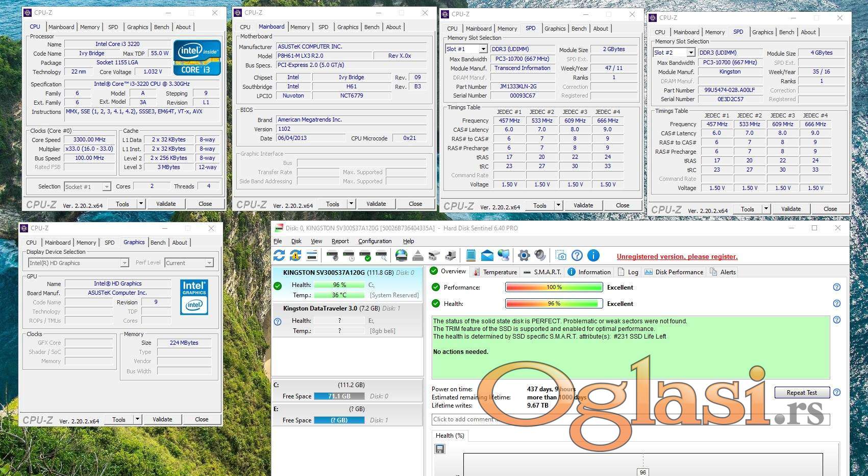868x476 pixels.
Task: Select Bench tab in the Intel Core i3 CPU window
Action: pos(162,27)
